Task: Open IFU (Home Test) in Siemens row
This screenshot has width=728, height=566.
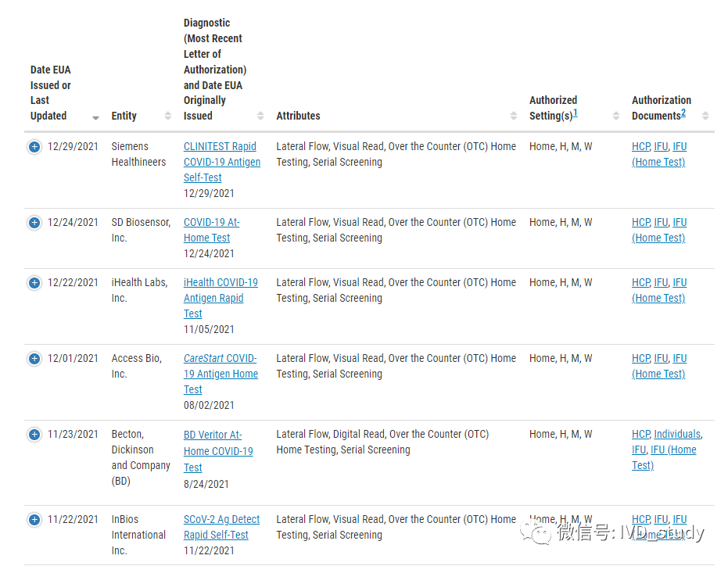Action: click(x=659, y=155)
